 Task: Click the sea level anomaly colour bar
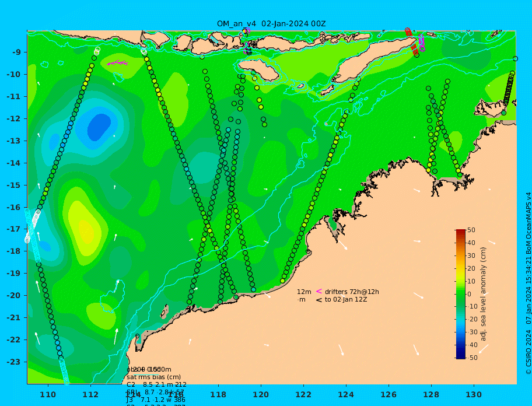coord(460,294)
